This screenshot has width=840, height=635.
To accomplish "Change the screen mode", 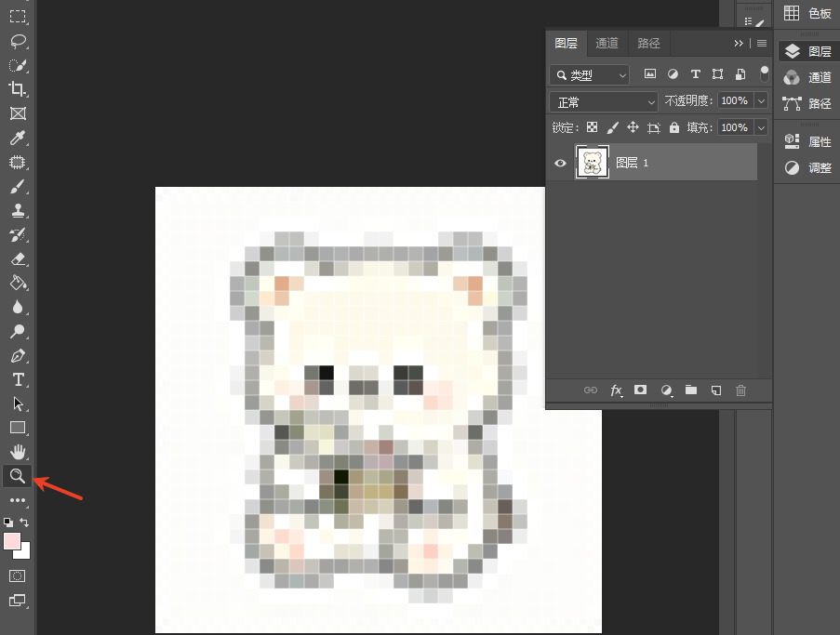I will click(x=17, y=601).
